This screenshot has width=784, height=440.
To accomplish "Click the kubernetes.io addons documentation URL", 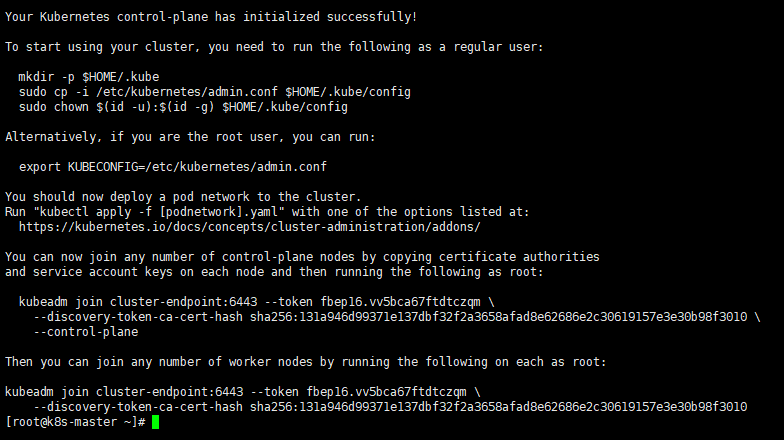I will 250,227.
